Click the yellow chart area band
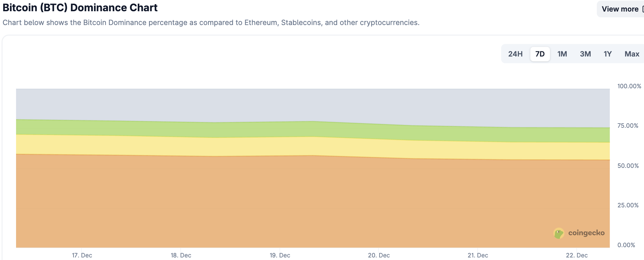The image size is (644, 260). [289, 146]
